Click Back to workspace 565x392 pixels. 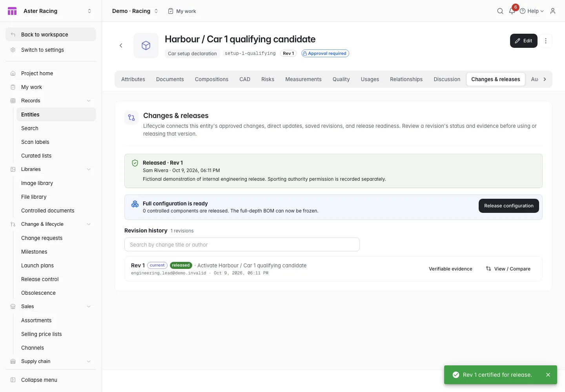(51, 34)
